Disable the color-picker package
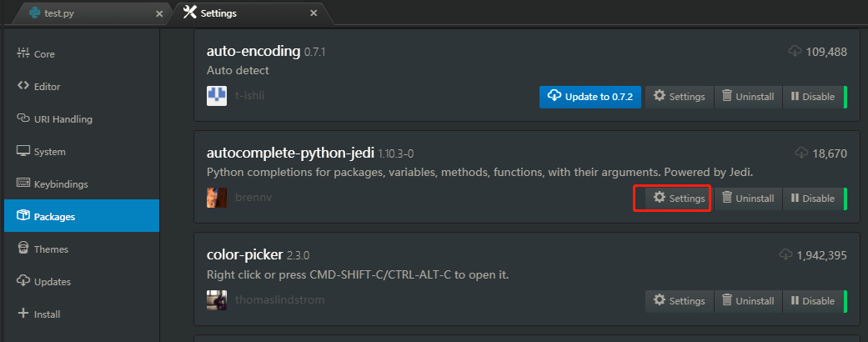This screenshot has width=868, height=342. (x=812, y=300)
